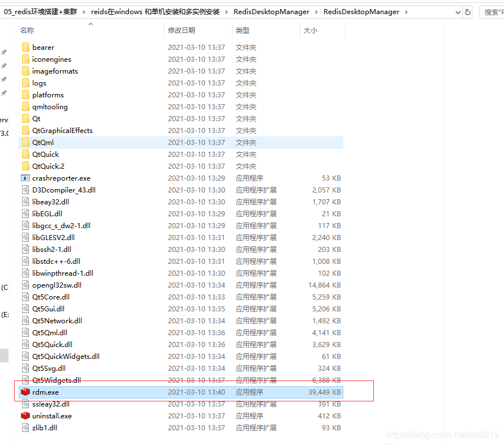Select the QtQuick folder icon

coord(25,155)
